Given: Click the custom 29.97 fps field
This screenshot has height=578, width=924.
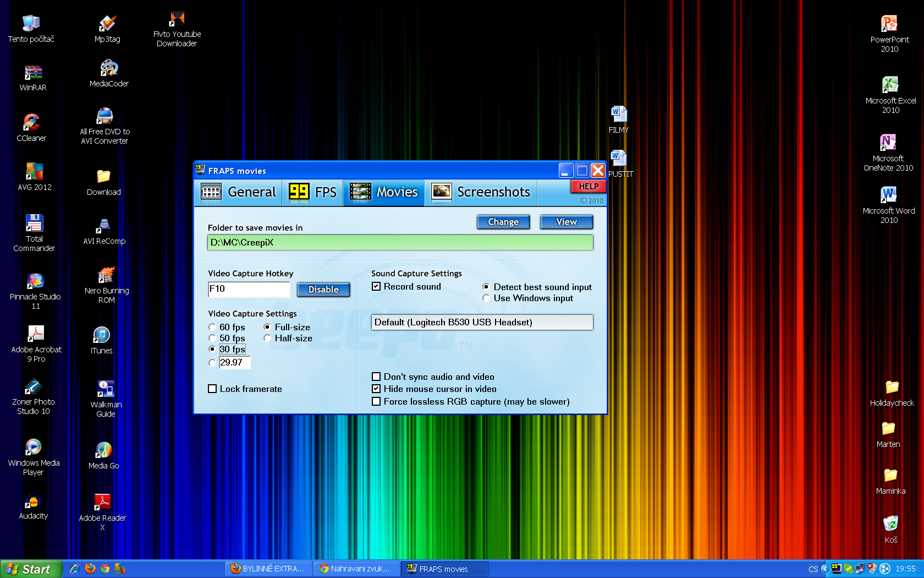Looking at the screenshot, I should coord(234,362).
